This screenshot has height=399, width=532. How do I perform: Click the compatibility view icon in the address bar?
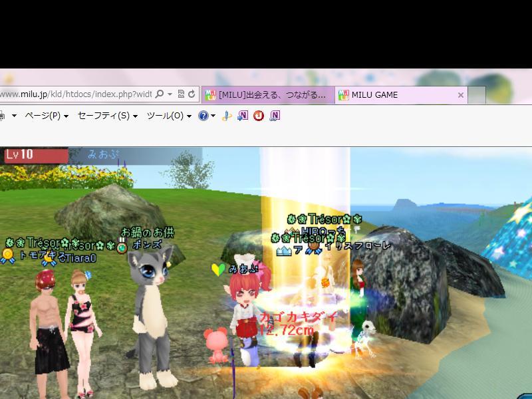[182, 94]
